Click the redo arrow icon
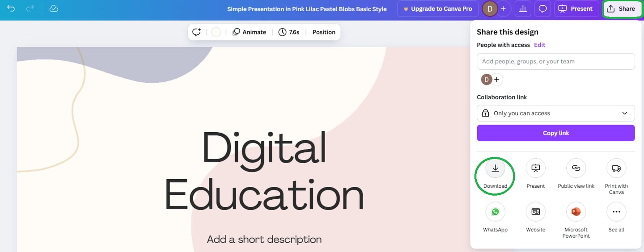Image resolution: width=644 pixels, height=252 pixels. pyautogui.click(x=30, y=8)
